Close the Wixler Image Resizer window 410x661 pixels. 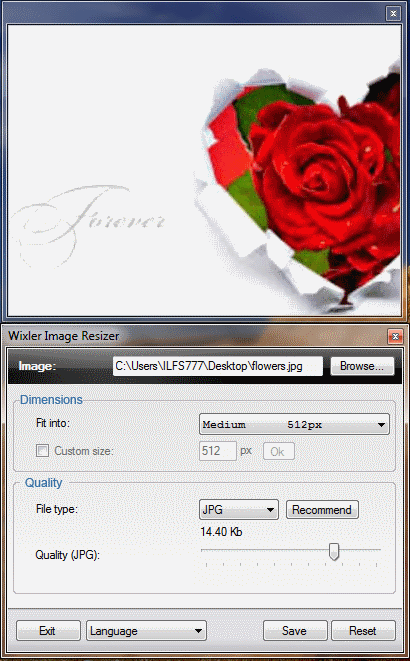(x=395, y=336)
